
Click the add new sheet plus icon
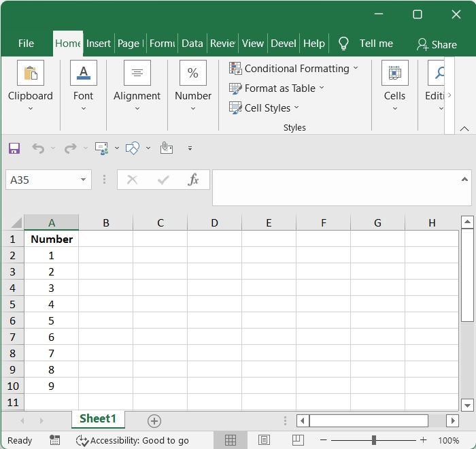(x=154, y=421)
